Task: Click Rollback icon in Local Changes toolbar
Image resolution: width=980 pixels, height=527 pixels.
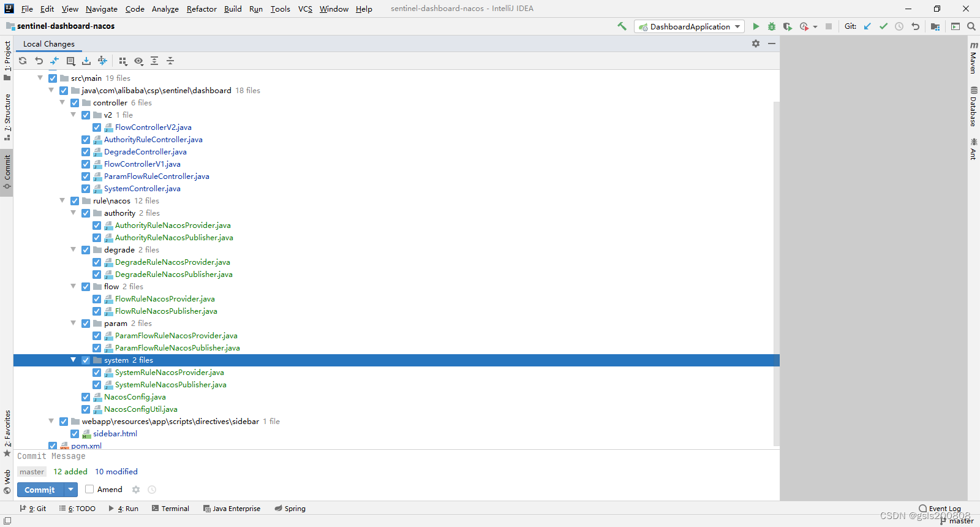Action: tap(39, 61)
